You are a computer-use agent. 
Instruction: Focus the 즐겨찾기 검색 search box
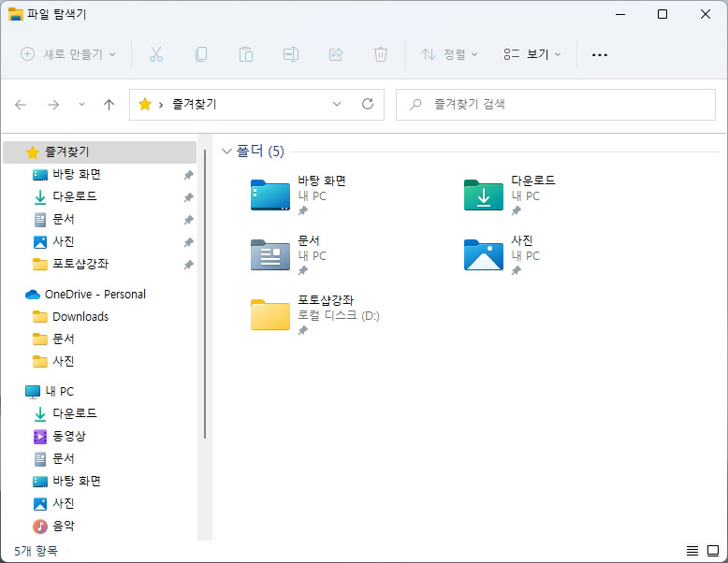coord(555,105)
